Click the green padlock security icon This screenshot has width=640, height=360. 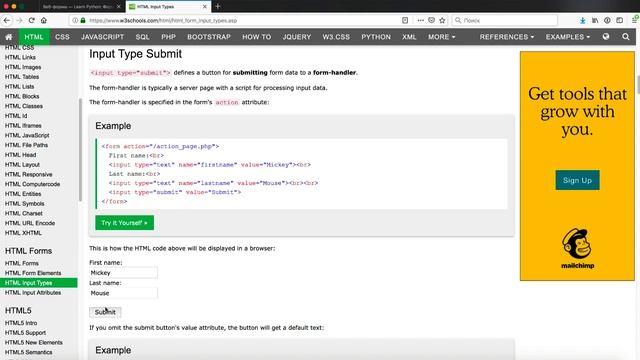[83, 20]
